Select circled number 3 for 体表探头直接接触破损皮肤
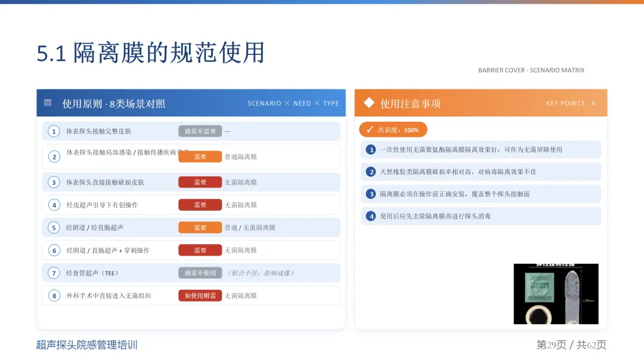 (54, 182)
